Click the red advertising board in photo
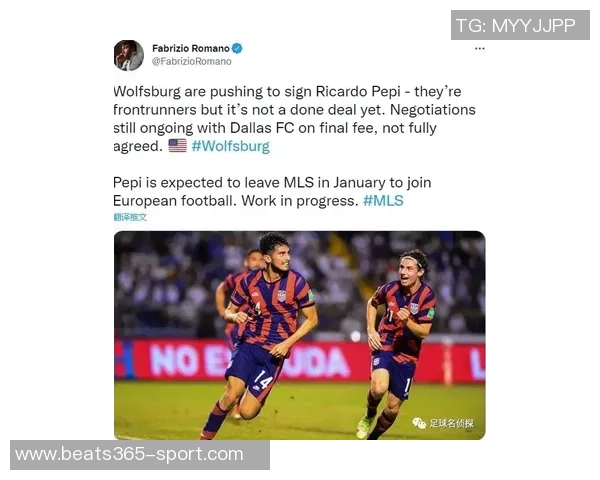 point(300,361)
